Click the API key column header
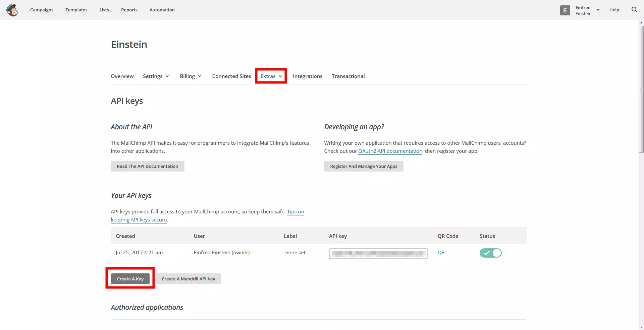The image size is (644, 330). [338, 236]
